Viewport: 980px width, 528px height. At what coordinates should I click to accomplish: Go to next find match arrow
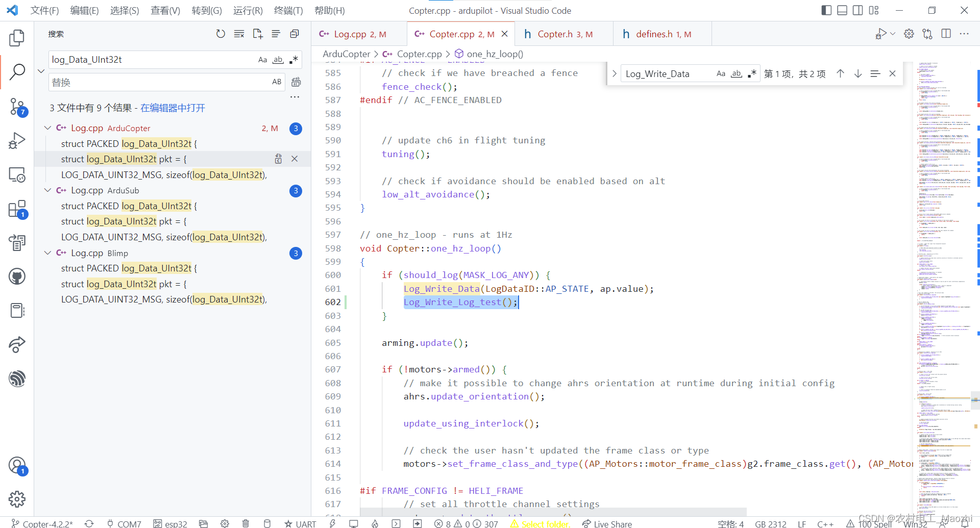pyautogui.click(x=858, y=73)
